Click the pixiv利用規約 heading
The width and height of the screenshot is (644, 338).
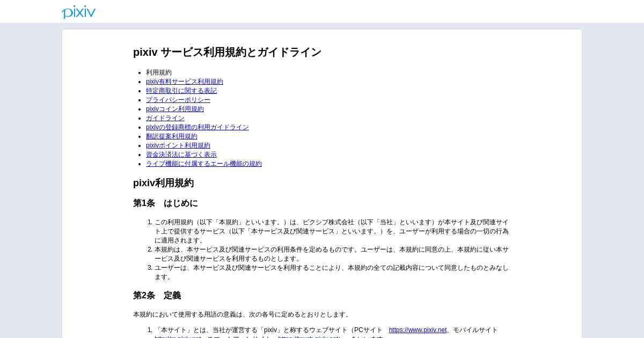click(164, 183)
